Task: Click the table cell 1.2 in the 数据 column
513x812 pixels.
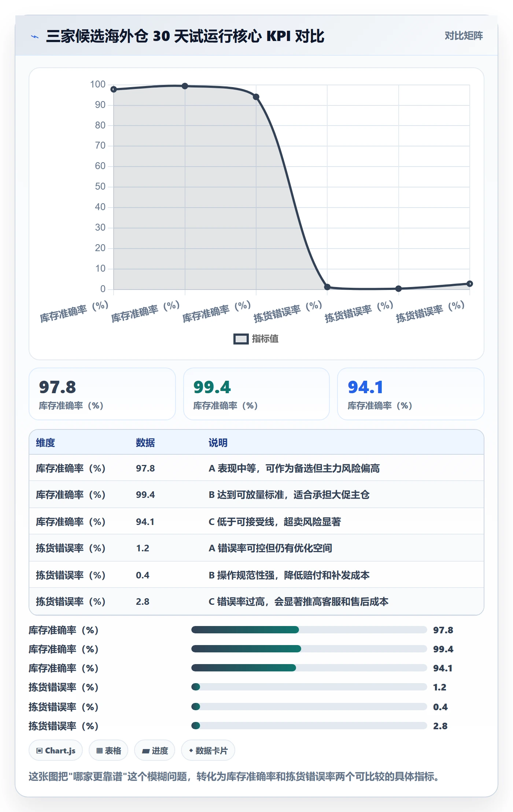Action: click(143, 548)
